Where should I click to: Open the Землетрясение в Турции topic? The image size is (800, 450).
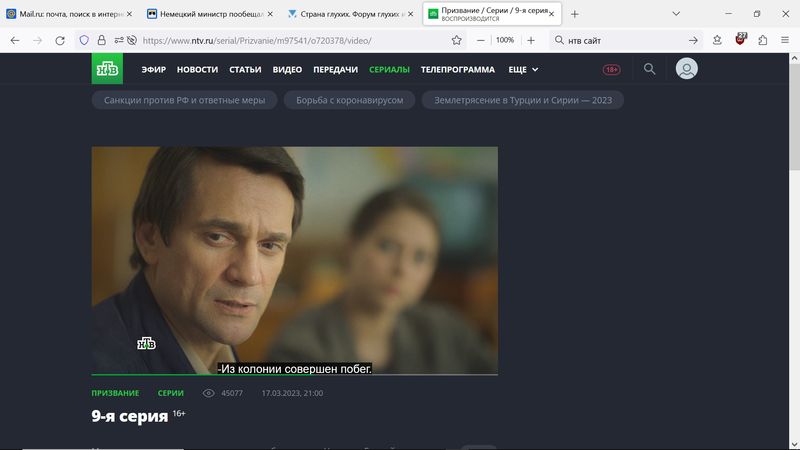[523, 100]
